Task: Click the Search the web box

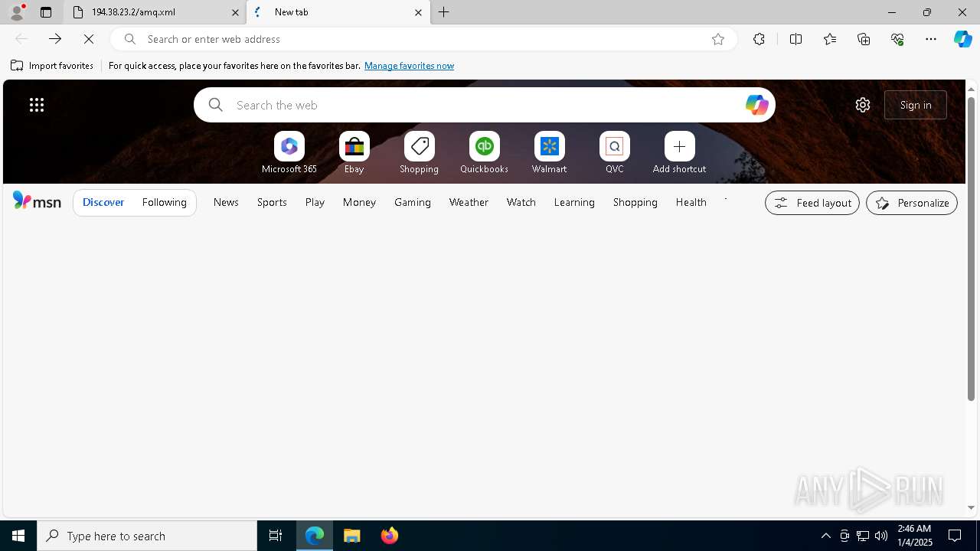Action: click(x=484, y=105)
